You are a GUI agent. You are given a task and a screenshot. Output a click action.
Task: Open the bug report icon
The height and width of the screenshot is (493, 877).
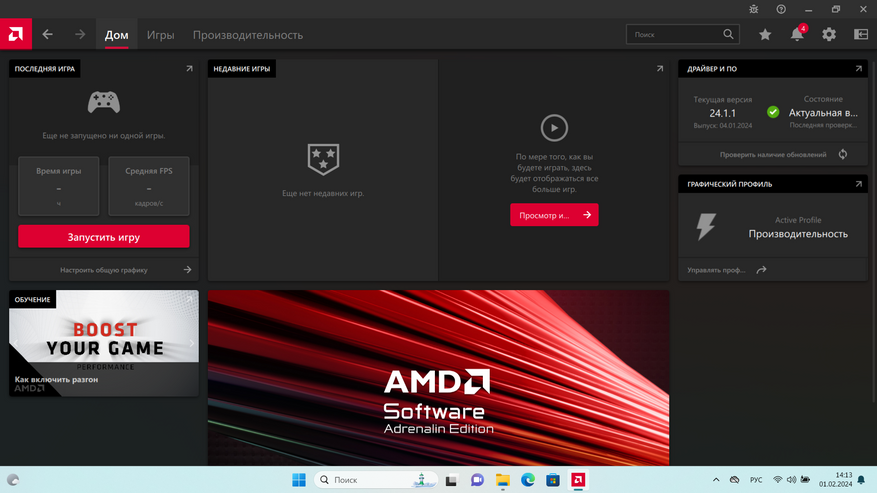point(753,9)
